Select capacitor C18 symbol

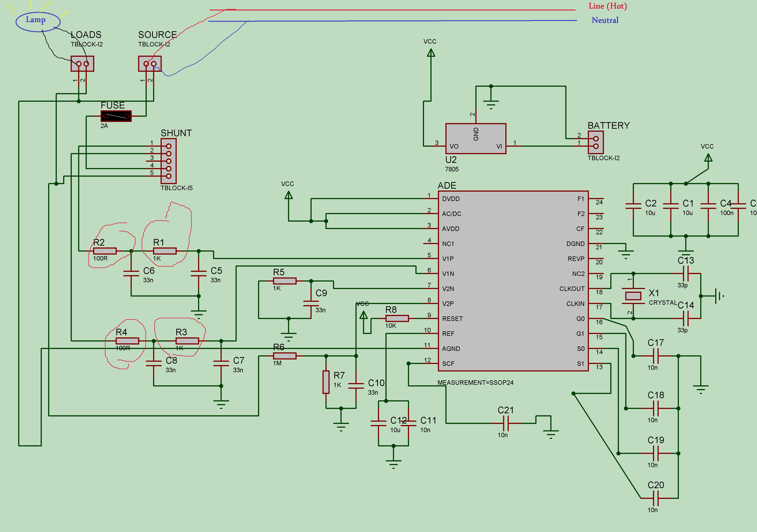(656, 408)
